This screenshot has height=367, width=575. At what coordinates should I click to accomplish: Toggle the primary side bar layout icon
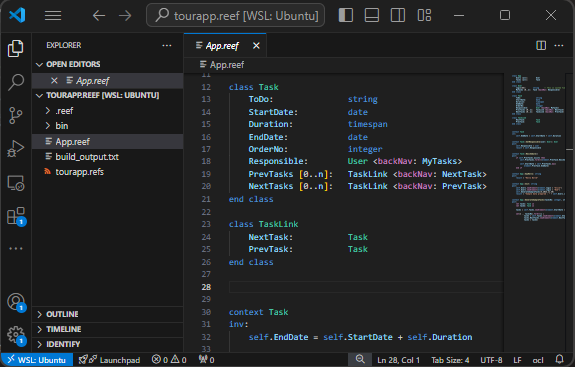pos(345,15)
